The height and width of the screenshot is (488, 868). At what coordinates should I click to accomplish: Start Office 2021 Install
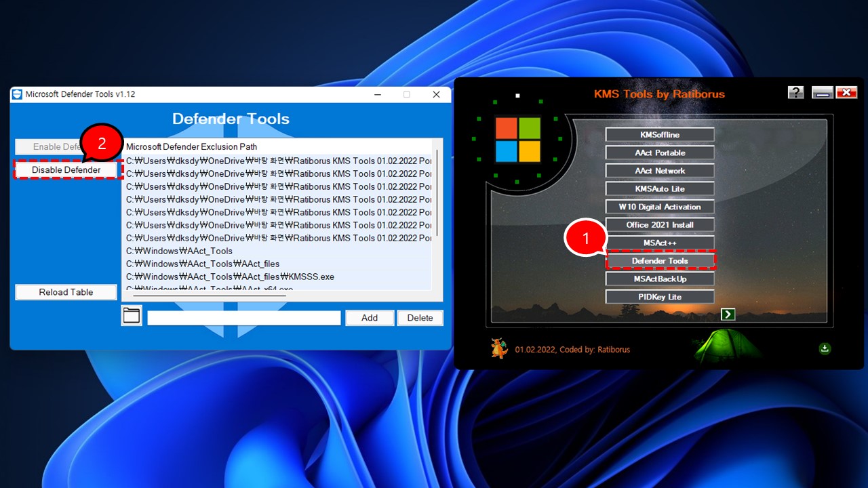click(x=660, y=224)
